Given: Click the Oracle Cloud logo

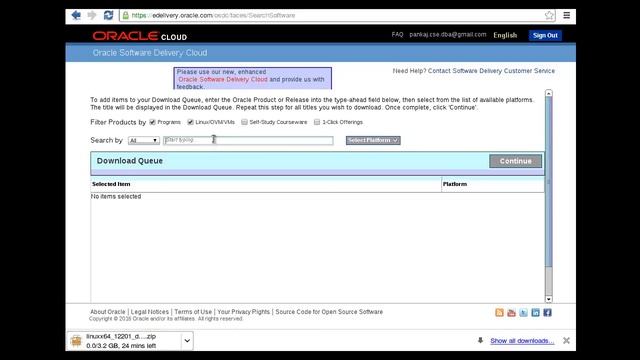Looking at the screenshot, I should 140,36.
